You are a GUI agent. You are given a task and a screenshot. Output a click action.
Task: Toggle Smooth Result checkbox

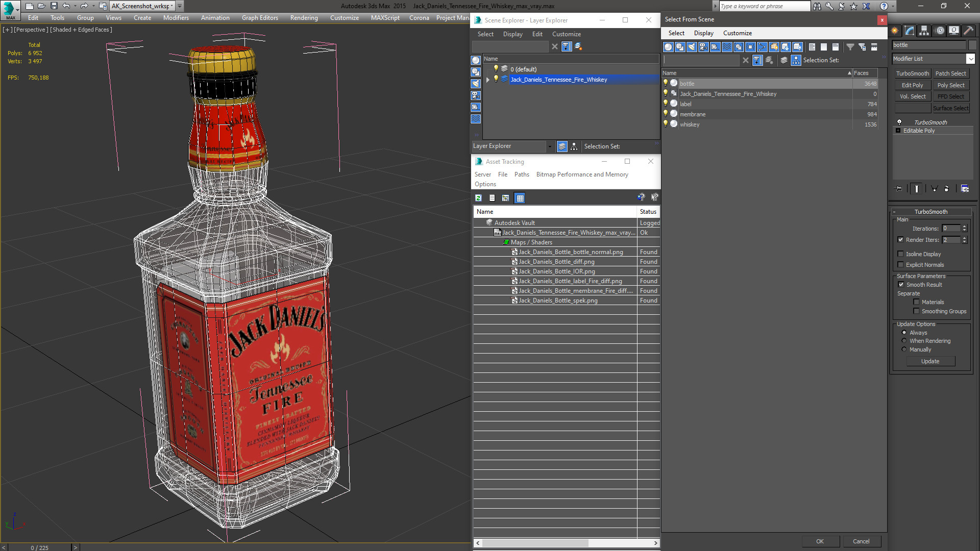point(901,285)
